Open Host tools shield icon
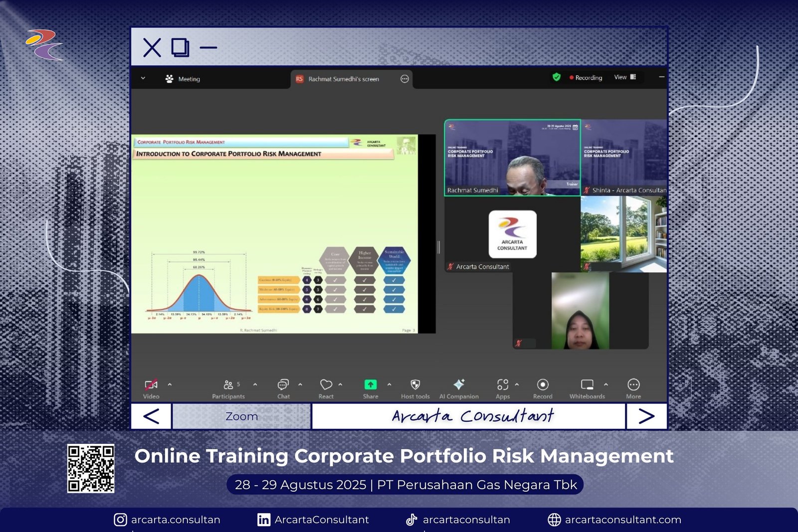The image size is (798, 532). tap(415, 385)
